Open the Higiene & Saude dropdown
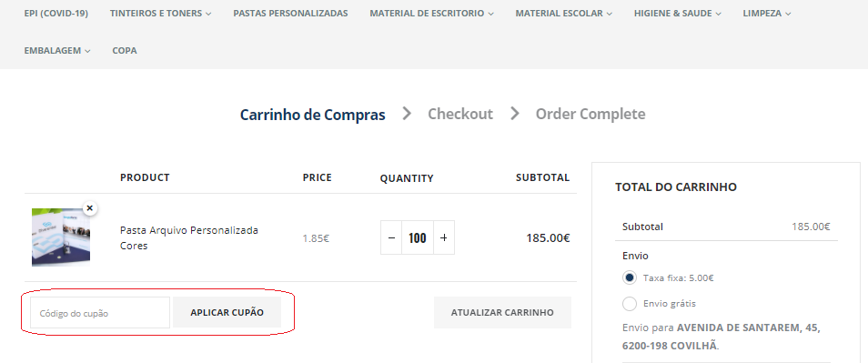 [678, 14]
